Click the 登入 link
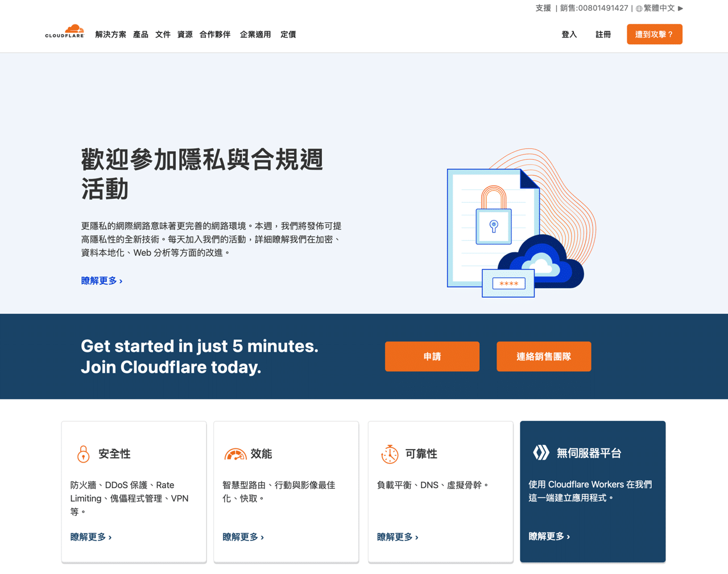This screenshot has height=574, width=728. [569, 35]
